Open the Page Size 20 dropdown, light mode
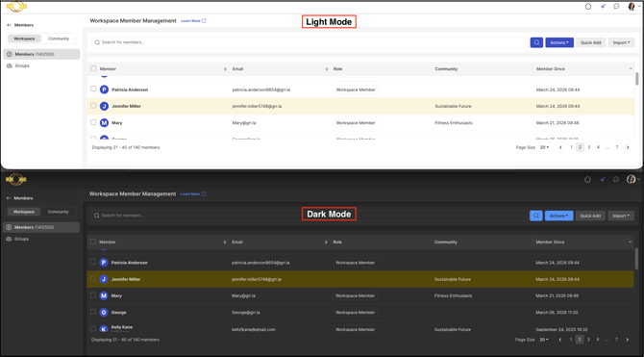The width and height of the screenshot is (644, 357). 544,147
